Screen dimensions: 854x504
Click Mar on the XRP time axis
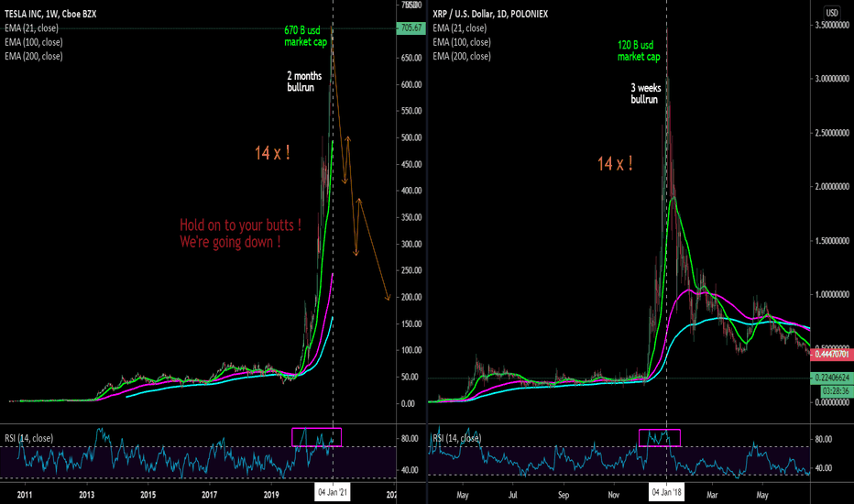click(x=712, y=495)
